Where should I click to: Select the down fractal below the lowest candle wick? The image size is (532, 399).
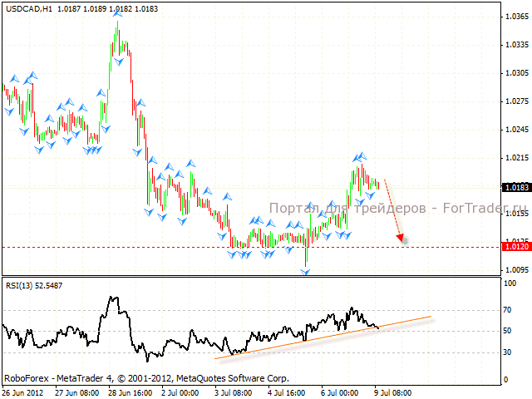(x=306, y=272)
